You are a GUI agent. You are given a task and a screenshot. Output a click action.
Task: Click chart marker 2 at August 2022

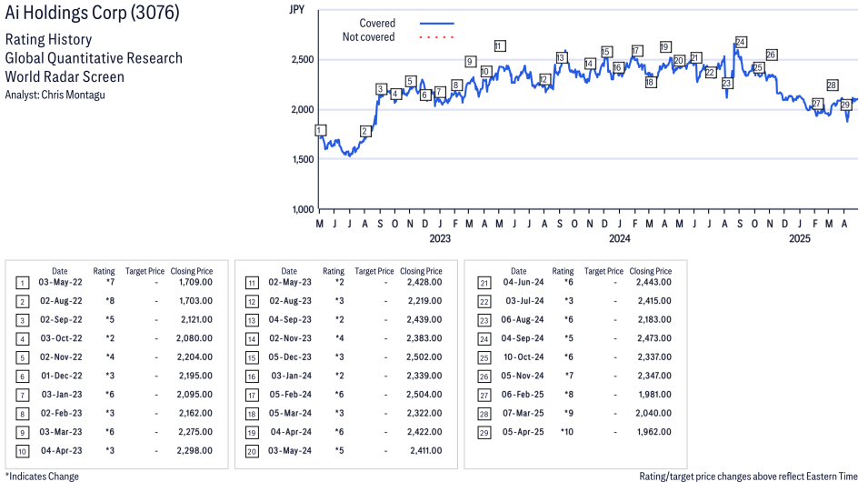(364, 131)
